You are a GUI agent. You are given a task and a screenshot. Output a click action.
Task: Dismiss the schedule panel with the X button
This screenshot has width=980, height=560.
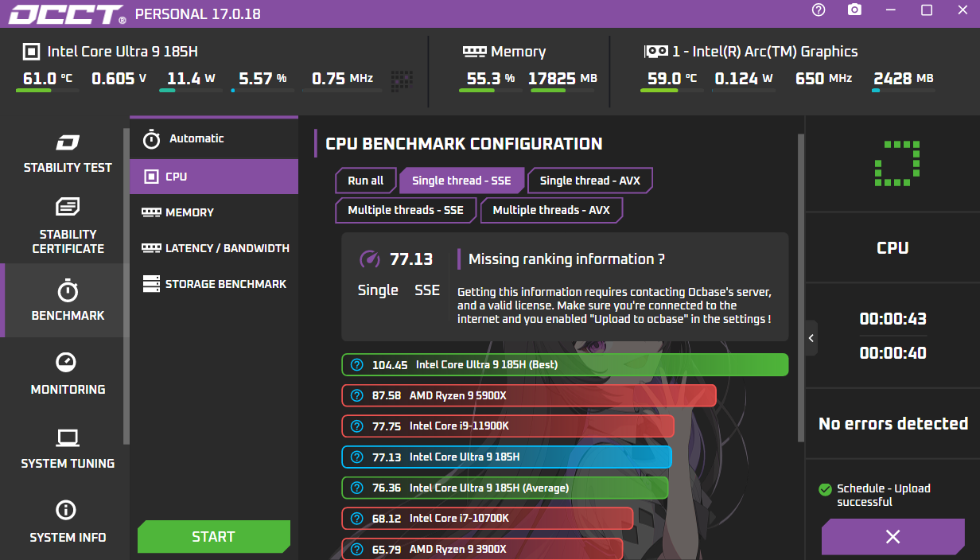coord(892,537)
